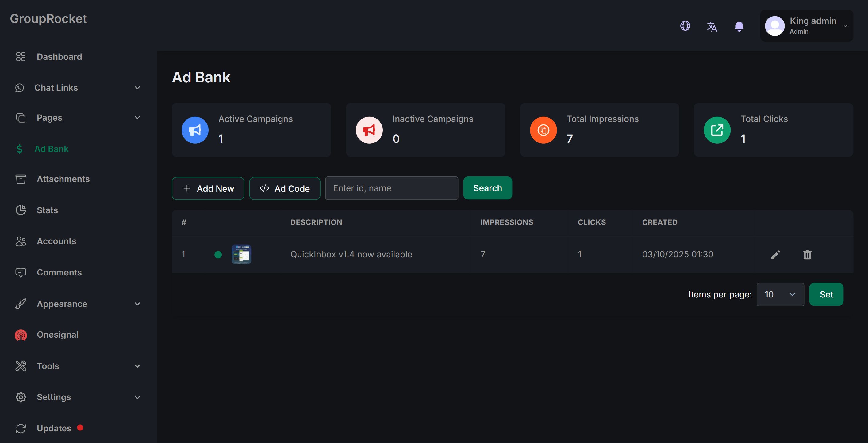Screen dimensions: 868x443
Task: Edit the QuickInbox ad with pencil icon
Action: (x=775, y=255)
